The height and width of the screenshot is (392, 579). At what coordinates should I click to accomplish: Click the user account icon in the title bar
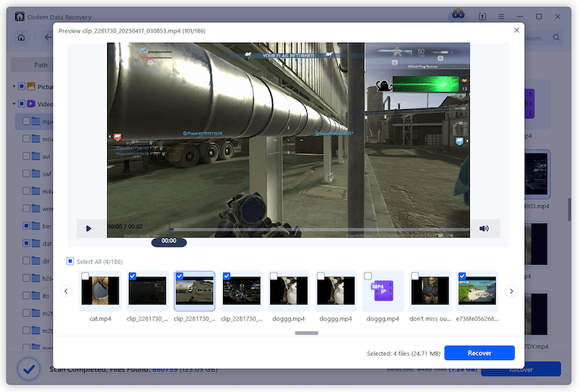[x=457, y=15]
